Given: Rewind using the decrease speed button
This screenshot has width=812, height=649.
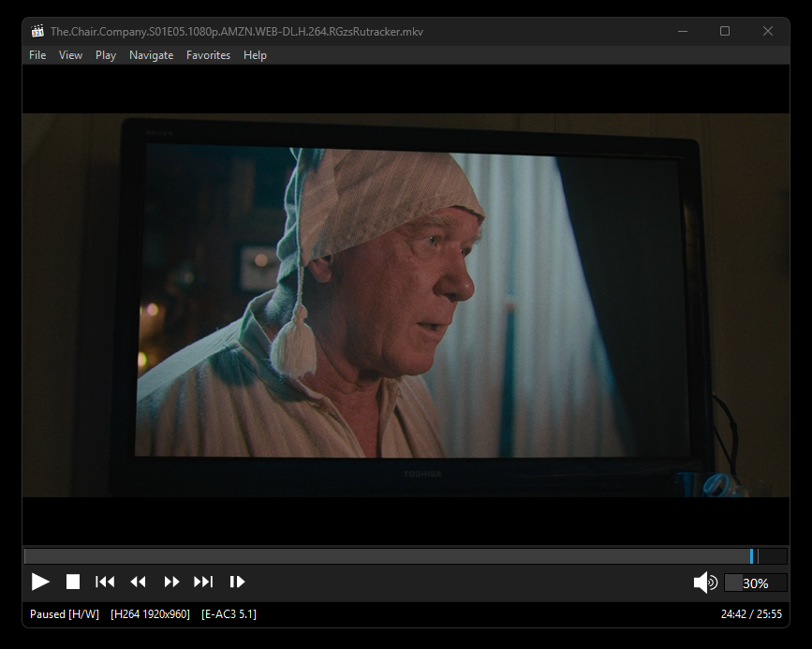Looking at the screenshot, I should tap(138, 582).
